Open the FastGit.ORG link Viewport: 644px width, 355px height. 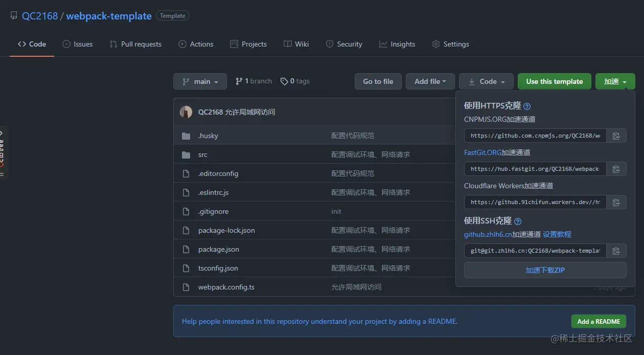coord(482,152)
